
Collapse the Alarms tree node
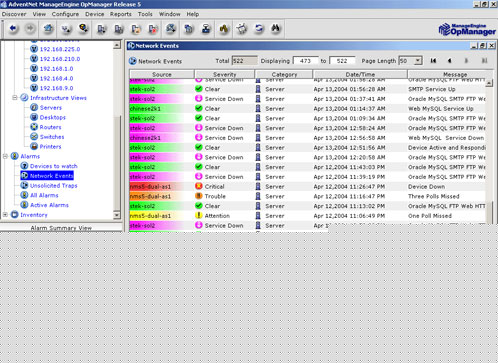tap(5, 156)
